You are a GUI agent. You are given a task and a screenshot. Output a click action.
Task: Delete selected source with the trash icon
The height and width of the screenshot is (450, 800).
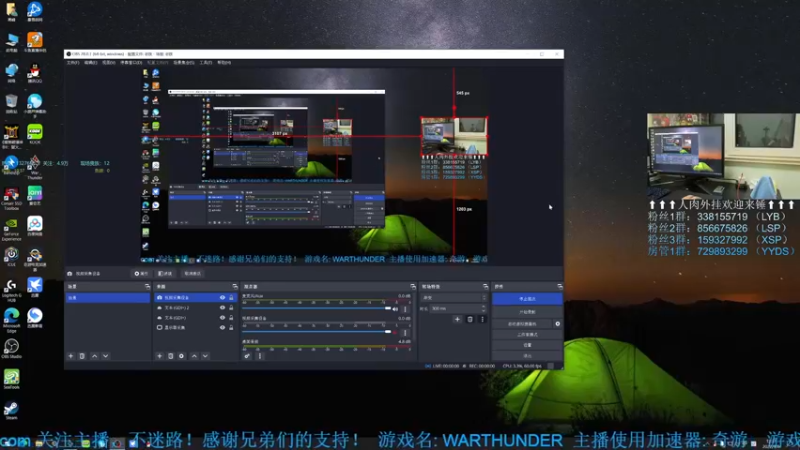coord(170,356)
